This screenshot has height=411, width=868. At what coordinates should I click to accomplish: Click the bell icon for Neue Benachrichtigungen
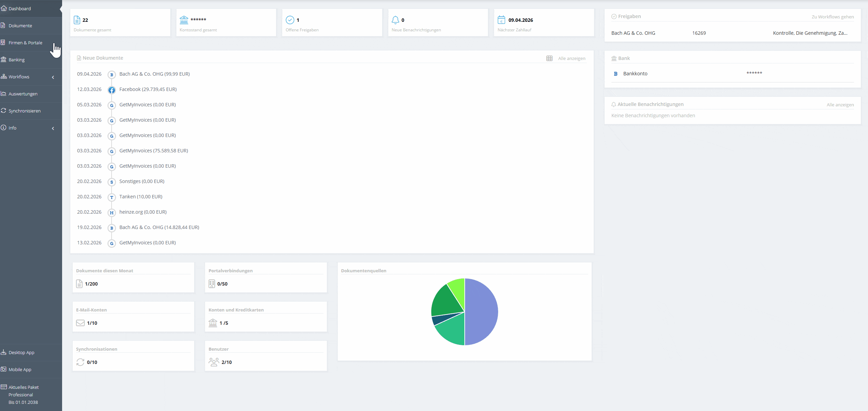pos(395,20)
